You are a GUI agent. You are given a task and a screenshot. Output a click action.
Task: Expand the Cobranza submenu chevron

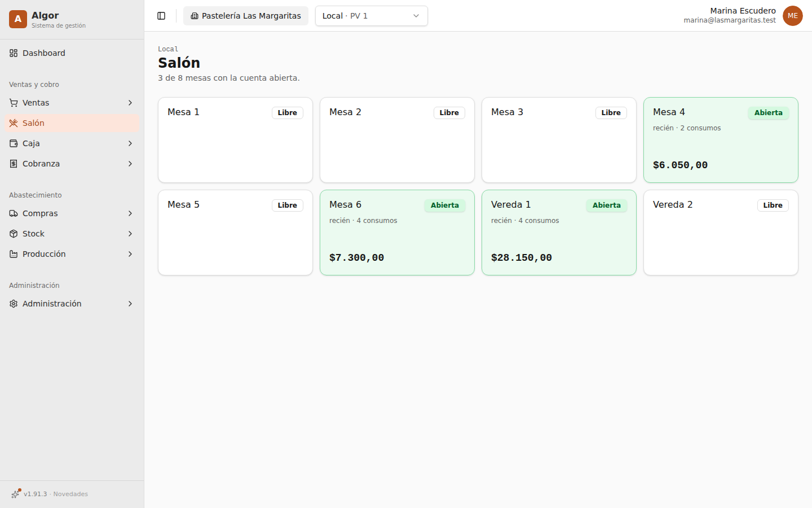(130, 164)
